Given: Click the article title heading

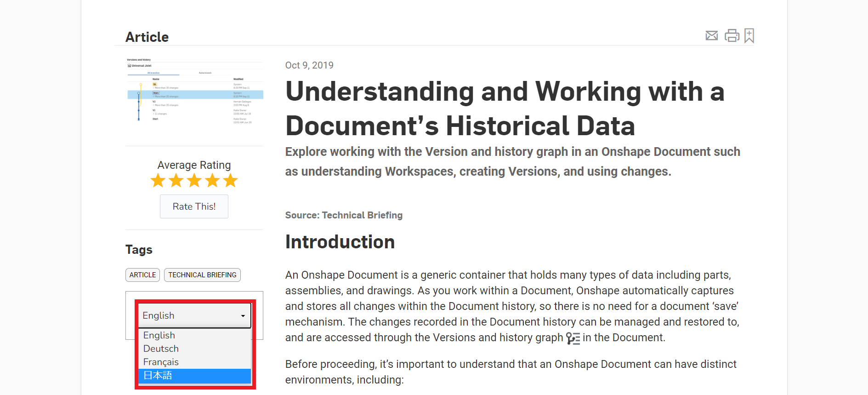Looking at the screenshot, I should [505, 109].
